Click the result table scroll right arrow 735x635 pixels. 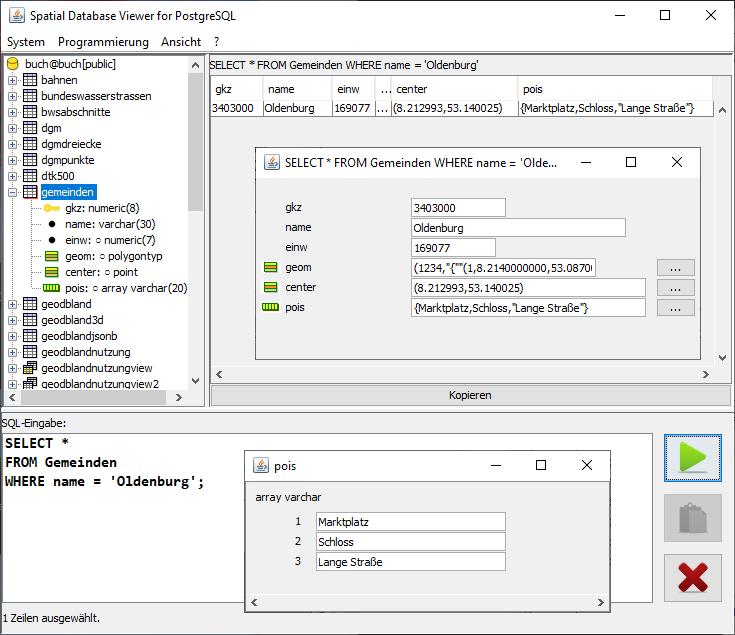tap(705, 374)
